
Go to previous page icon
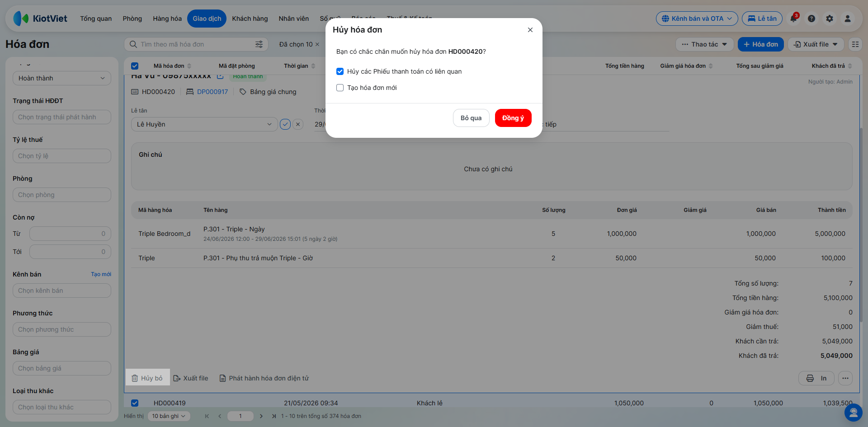(x=220, y=416)
